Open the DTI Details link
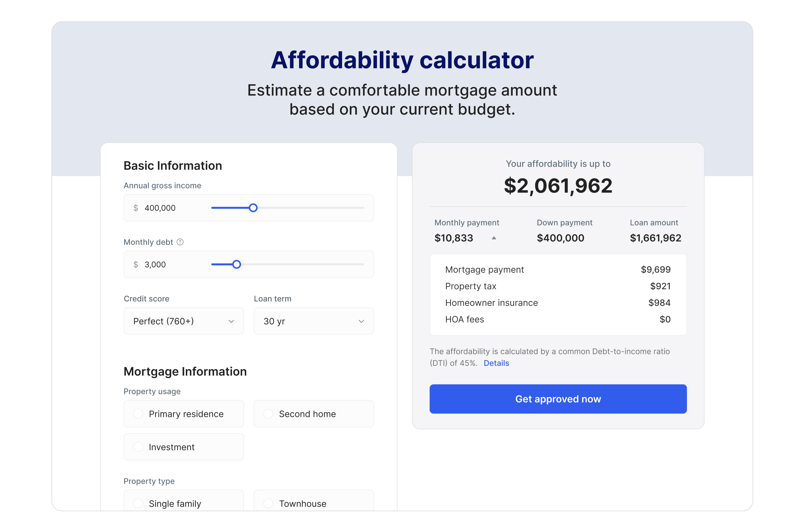The height and width of the screenshot is (532, 804). (x=496, y=363)
